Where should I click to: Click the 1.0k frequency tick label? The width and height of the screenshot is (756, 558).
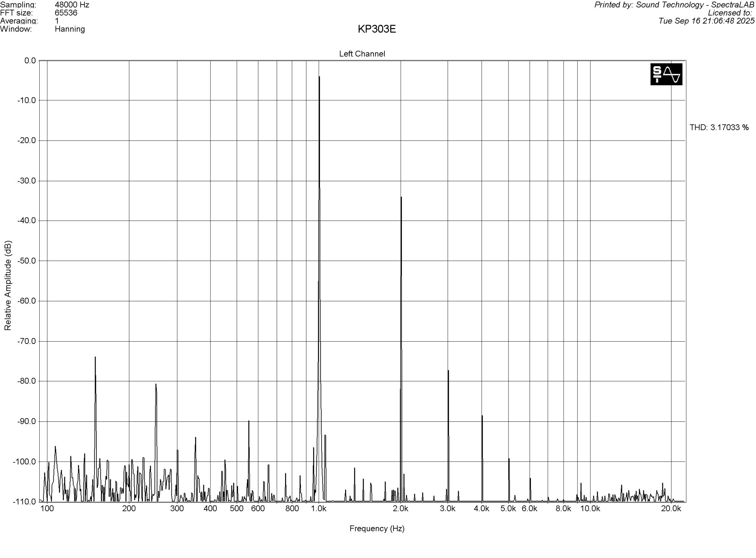click(x=319, y=509)
